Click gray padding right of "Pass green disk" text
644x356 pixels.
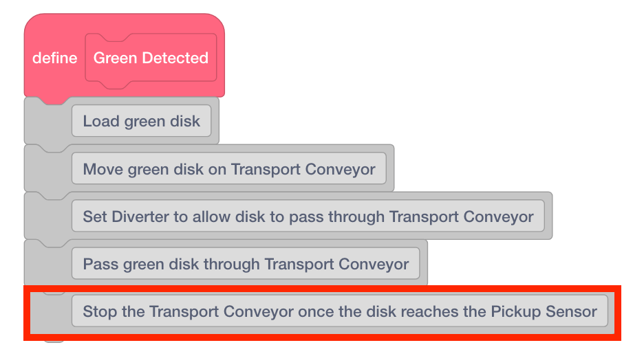tap(422, 265)
